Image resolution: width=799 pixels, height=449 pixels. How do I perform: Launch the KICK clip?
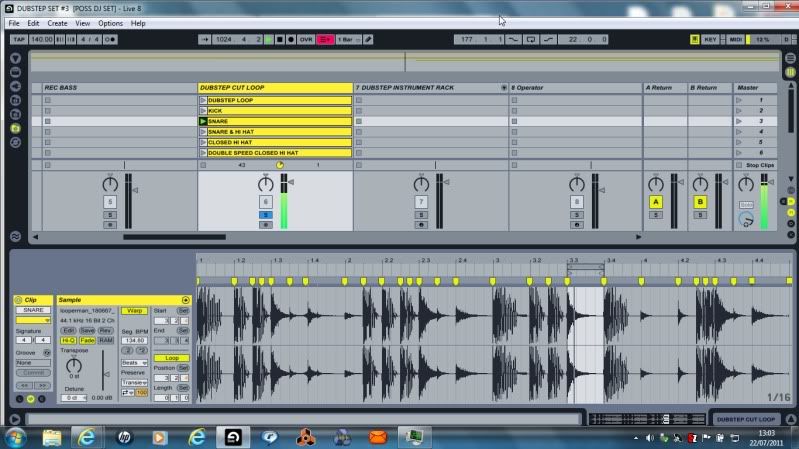coord(204,111)
